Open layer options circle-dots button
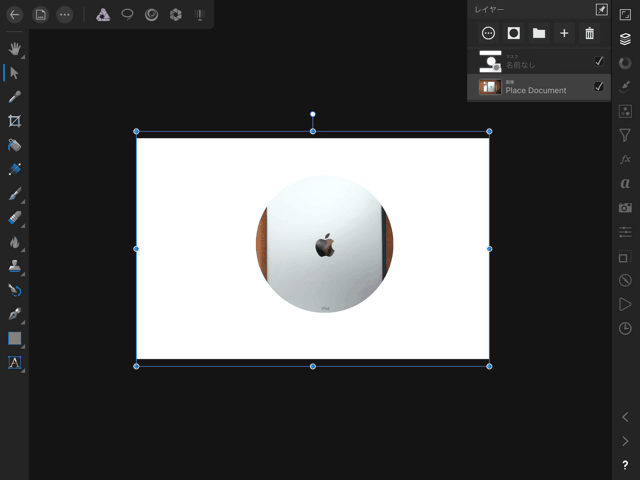The width and height of the screenshot is (640, 480). 488,33
